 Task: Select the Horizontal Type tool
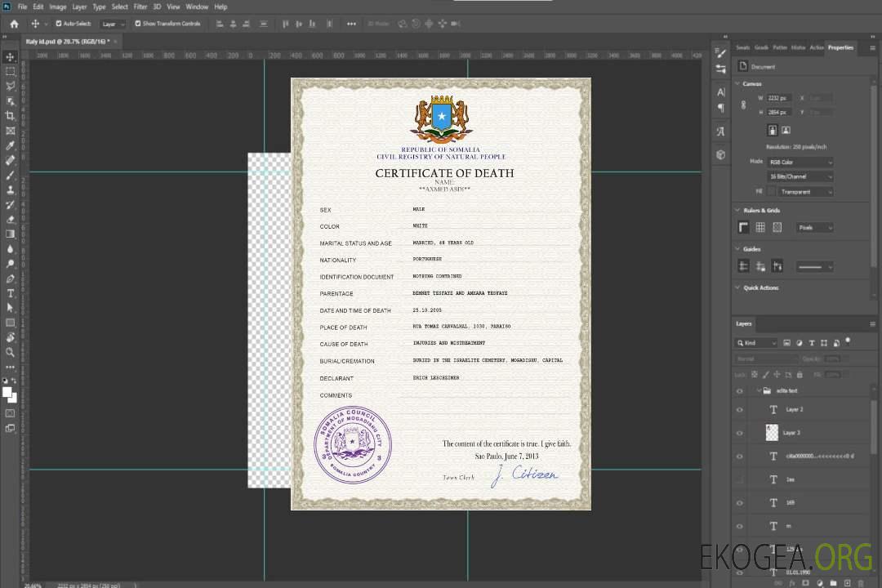coord(10,293)
